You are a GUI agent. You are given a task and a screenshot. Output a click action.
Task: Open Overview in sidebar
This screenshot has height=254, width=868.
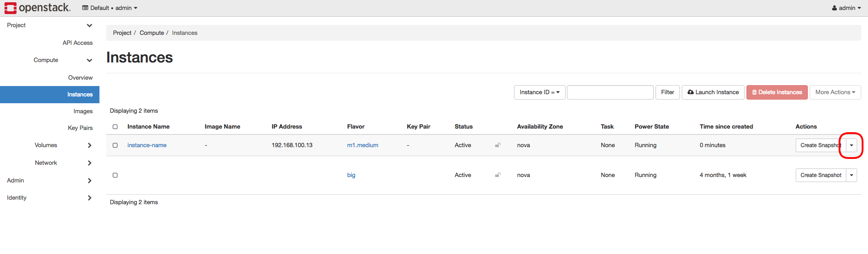80,78
